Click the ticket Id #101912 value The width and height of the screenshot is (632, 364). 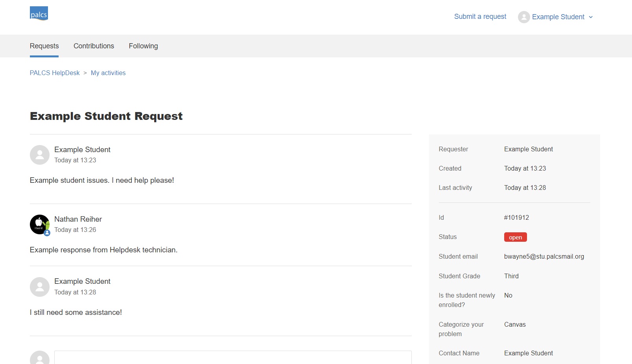tap(516, 217)
